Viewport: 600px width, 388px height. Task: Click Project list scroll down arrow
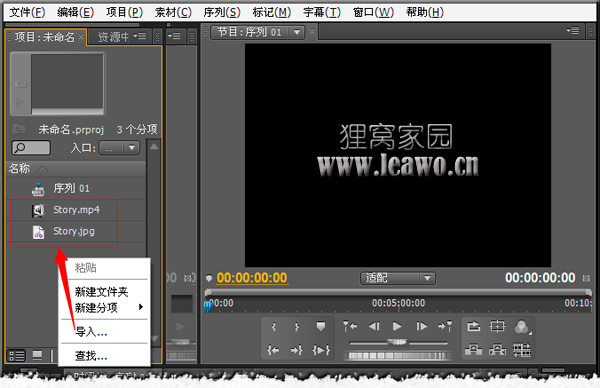155,339
